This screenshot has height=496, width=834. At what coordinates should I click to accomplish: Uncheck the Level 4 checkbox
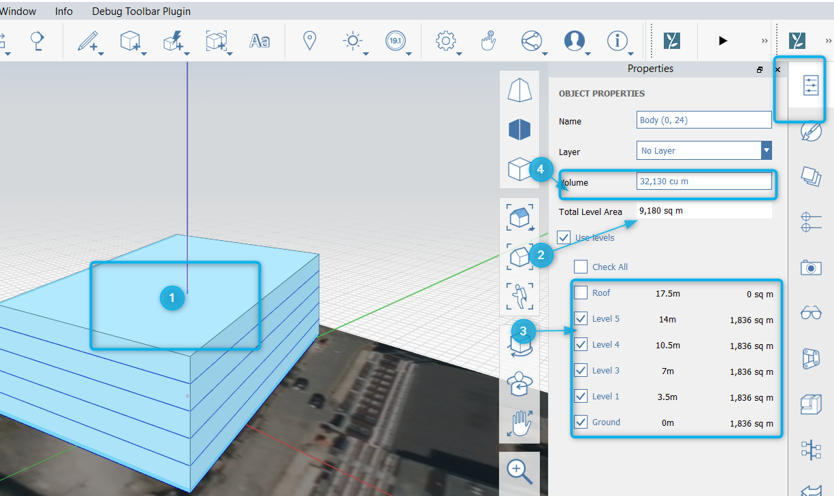[581, 344]
